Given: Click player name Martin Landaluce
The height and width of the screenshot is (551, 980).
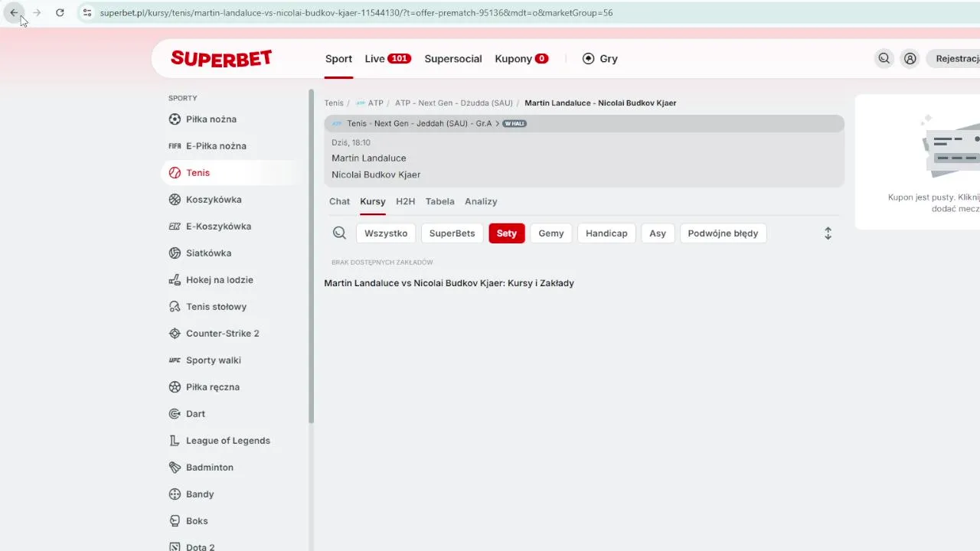Looking at the screenshot, I should (369, 158).
